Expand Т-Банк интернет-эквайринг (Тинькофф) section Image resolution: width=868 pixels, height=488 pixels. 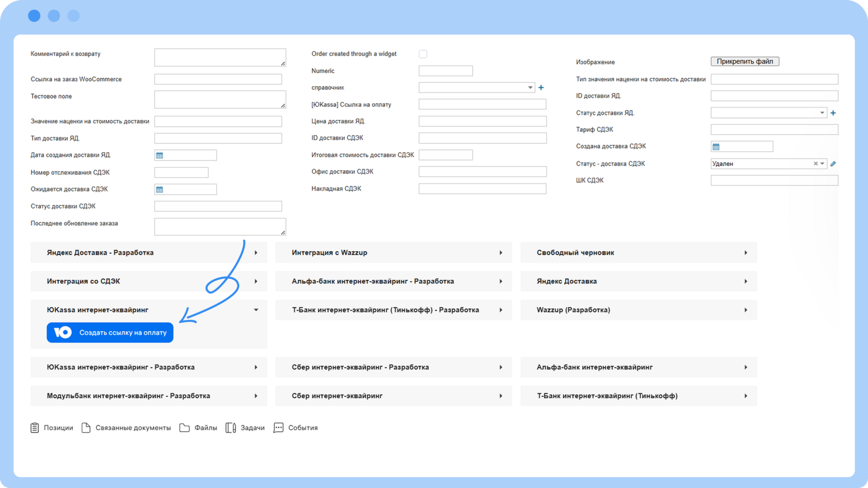point(639,396)
